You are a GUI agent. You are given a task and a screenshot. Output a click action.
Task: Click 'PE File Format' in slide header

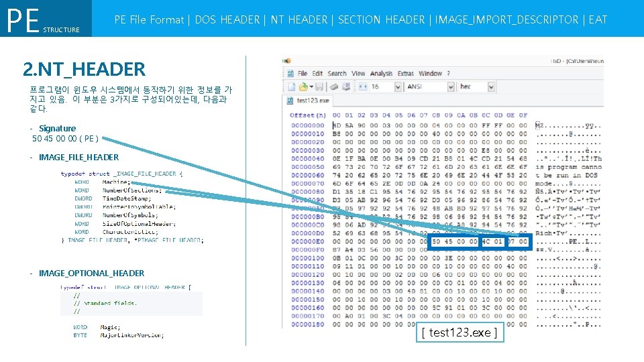pyautogui.click(x=149, y=19)
